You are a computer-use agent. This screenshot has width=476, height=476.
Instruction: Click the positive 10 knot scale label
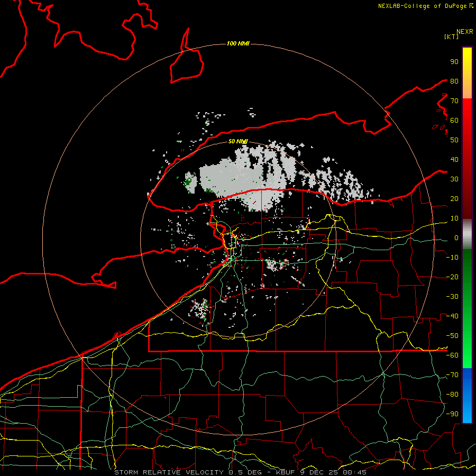click(x=454, y=218)
